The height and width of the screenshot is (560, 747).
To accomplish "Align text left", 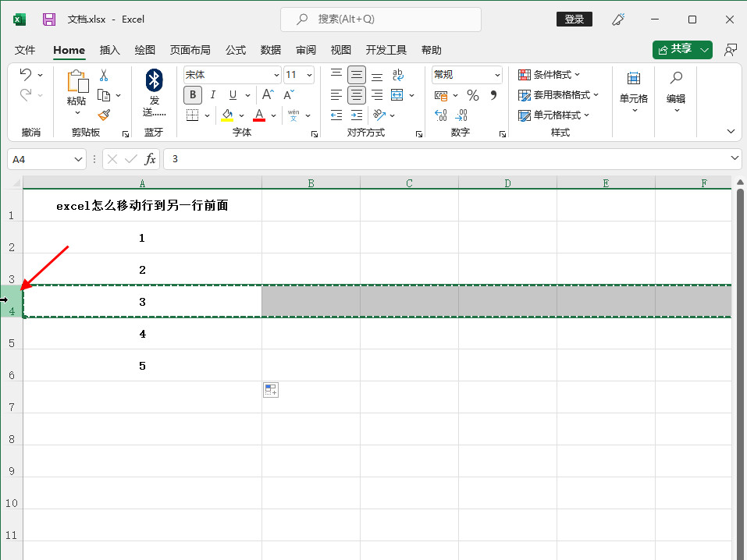I will tap(336, 95).
